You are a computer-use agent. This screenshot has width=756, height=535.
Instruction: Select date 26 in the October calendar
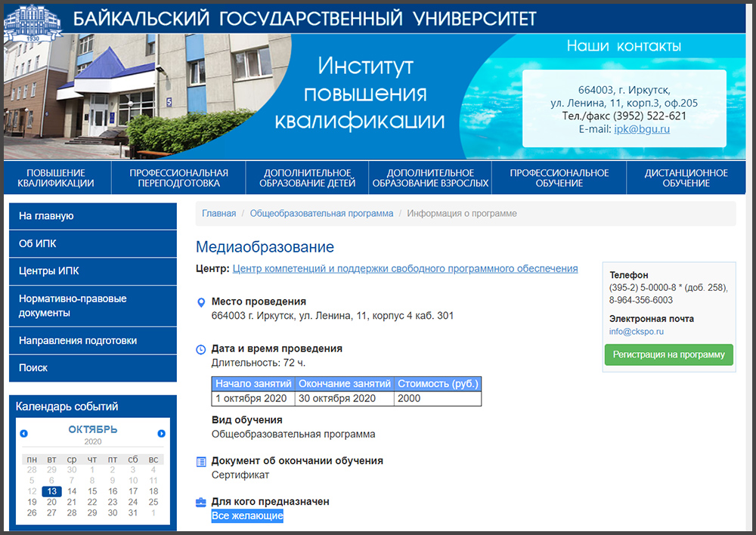click(x=32, y=513)
